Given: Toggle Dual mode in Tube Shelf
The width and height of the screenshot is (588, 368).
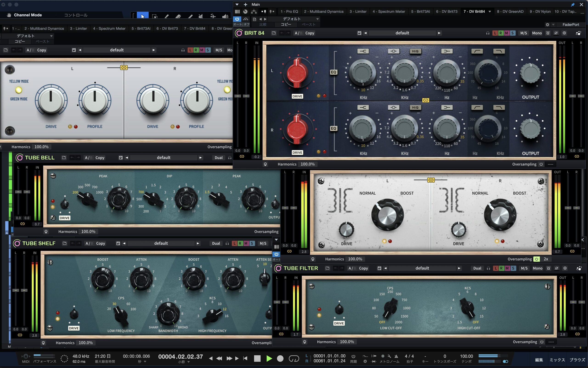Looking at the screenshot, I should tap(216, 243).
